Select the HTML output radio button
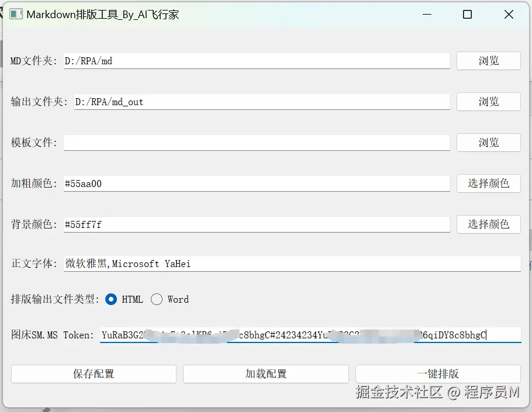This screenshot has height=412, width=532. [x=111, y=299]
